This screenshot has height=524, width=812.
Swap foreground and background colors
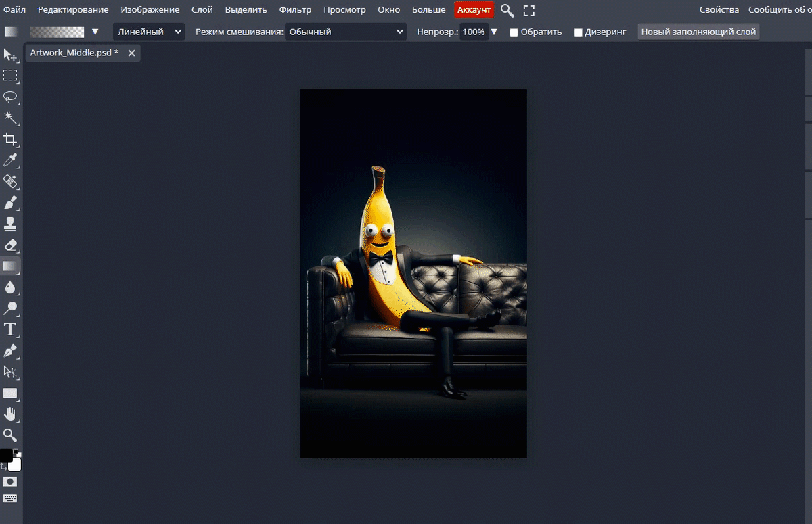pos(3,467)
